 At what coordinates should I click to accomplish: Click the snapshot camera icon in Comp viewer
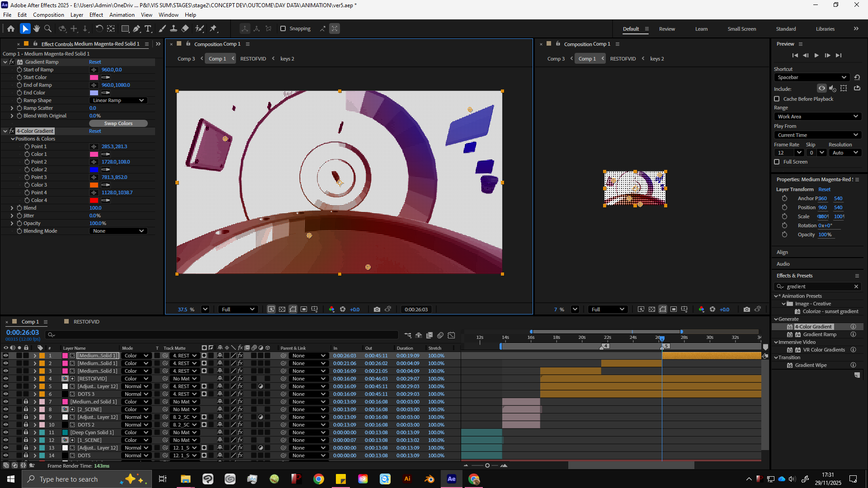click(377, 310)
